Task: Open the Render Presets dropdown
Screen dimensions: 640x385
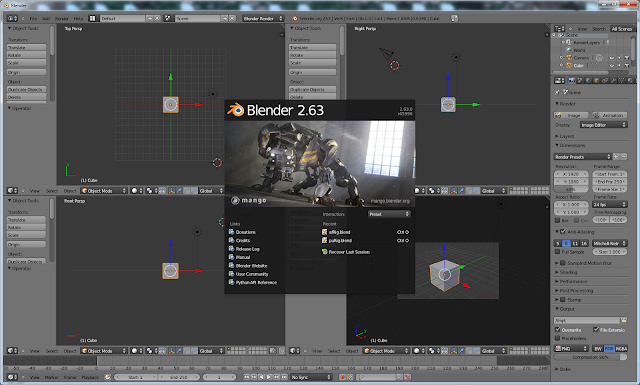Action: click(x=582, y=157)
